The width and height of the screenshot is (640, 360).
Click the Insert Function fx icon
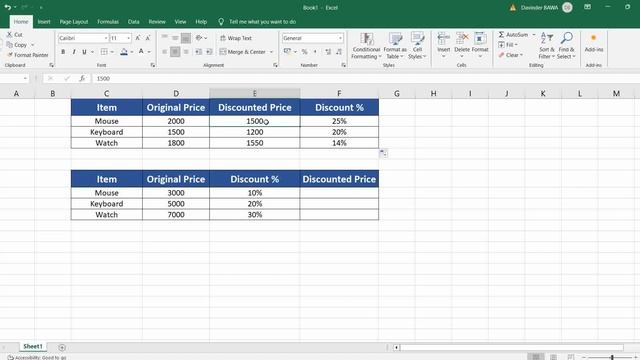pyautogui.click(x=82, y=78)
